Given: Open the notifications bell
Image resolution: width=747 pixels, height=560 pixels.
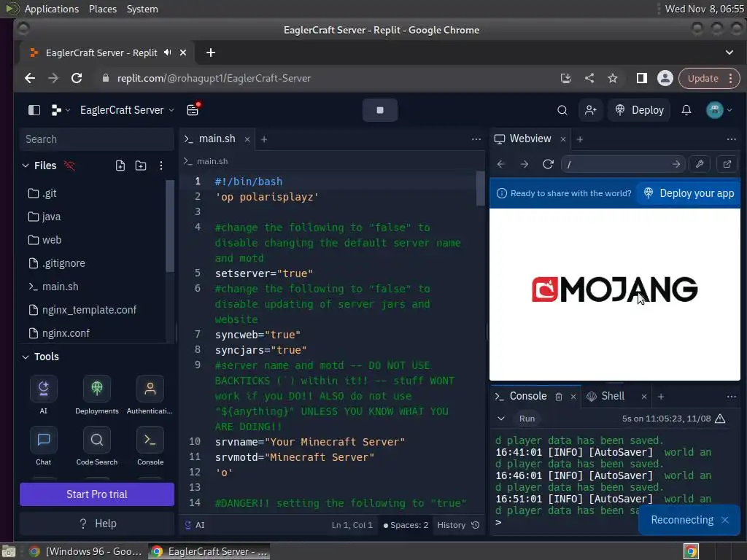Looking at the screenshot, I should point(686,110).
